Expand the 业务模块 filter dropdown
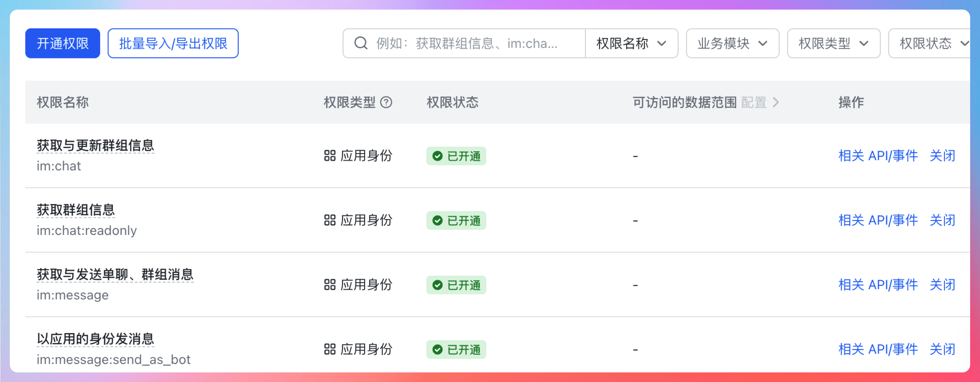Image resolution: width=980 pixels, height=382 pixels. point(732,43)
